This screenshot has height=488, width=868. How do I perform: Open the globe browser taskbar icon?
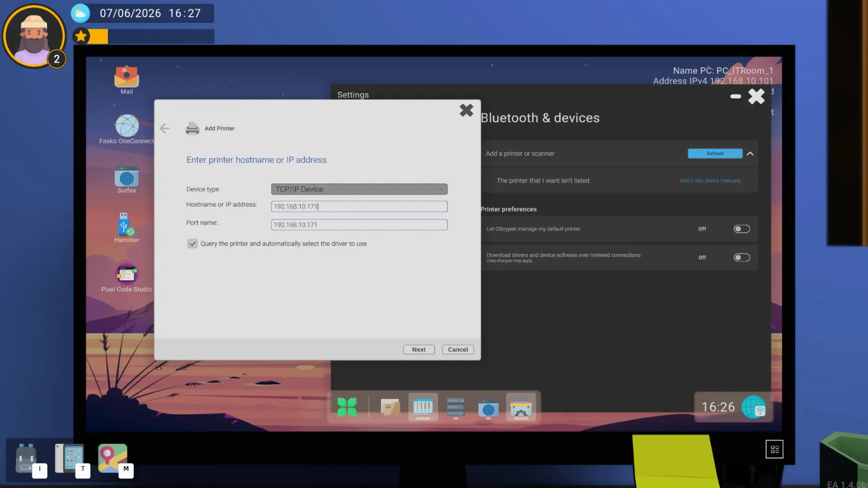(x=488, y=408)
